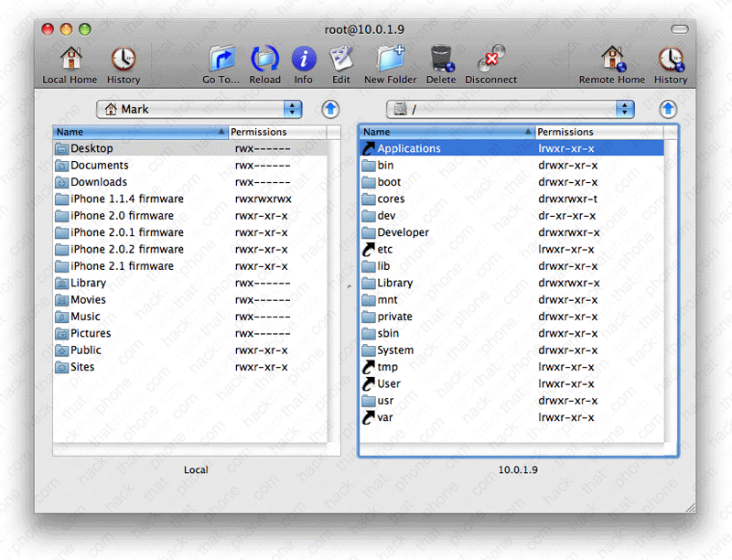Viewport: 732px width, 560px height.
Task: Open the local Mark path dropdown
Action: point(199,109)
